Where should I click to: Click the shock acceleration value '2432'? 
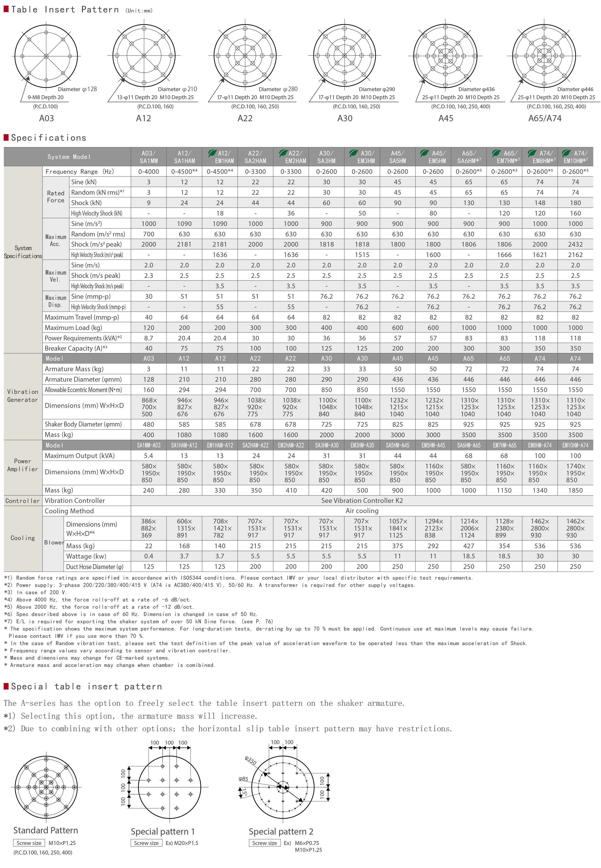tap(575, 244)
